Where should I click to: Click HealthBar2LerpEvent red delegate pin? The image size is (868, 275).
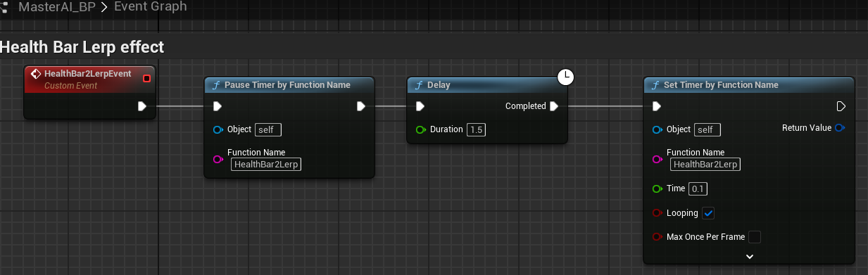tap(146, 78)
